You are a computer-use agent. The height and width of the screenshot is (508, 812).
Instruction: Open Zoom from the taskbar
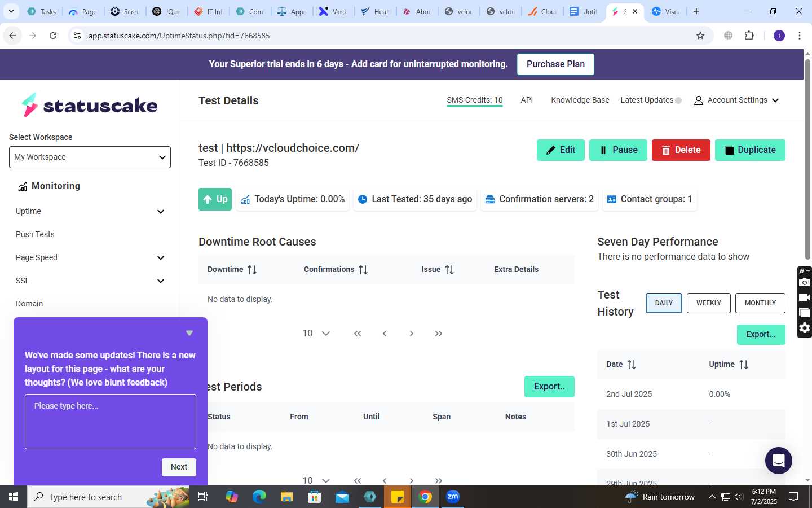point(453,497)
